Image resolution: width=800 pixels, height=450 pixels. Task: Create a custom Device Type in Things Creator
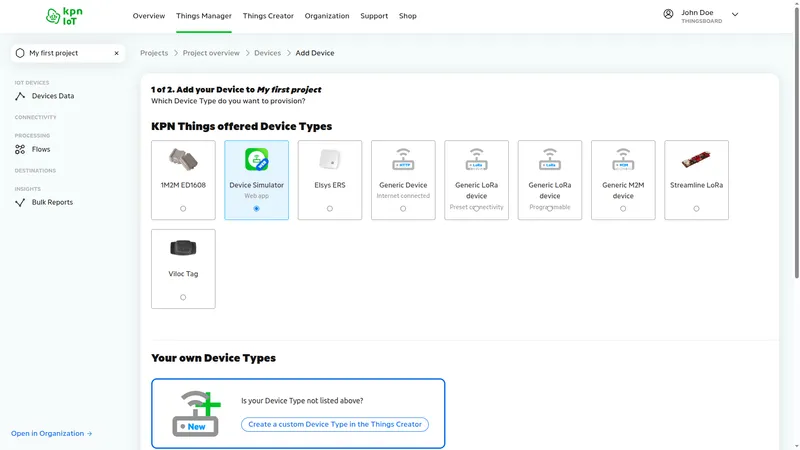tap(335, 424)
